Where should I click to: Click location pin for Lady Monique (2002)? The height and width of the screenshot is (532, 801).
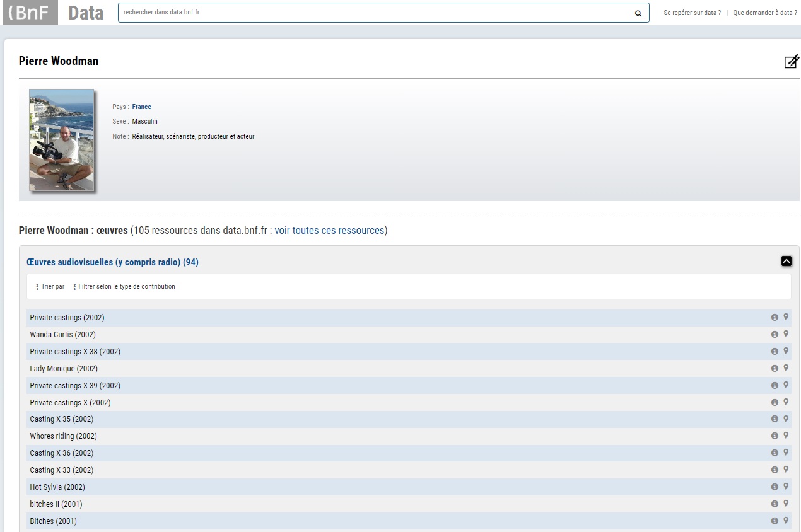[x=786, y=368]
